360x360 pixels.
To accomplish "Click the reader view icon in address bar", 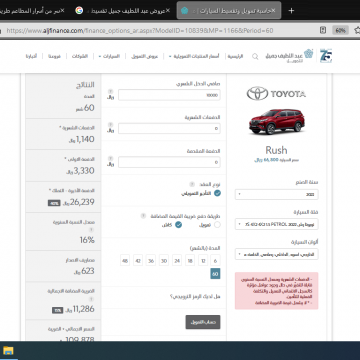I will tap(323, 30).
